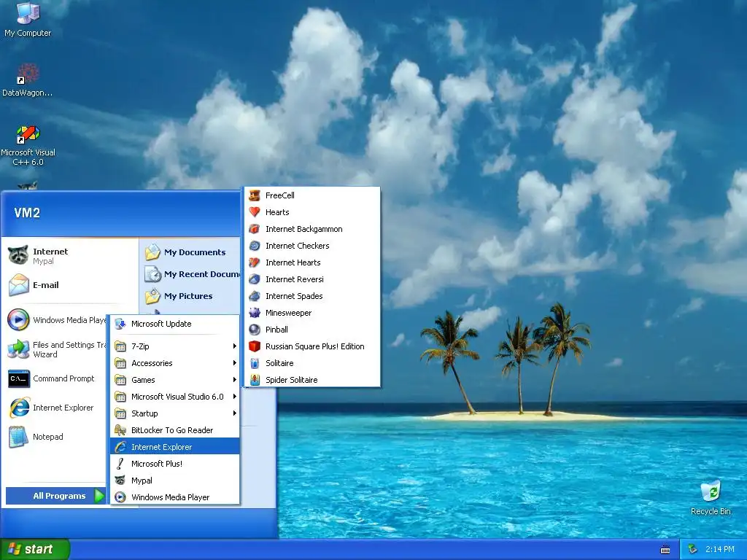This screenshot has width=747, height=560.
Task: Expand Microsoft Visual Studio 6.0 submenu arrow
Action: point(234,396)
